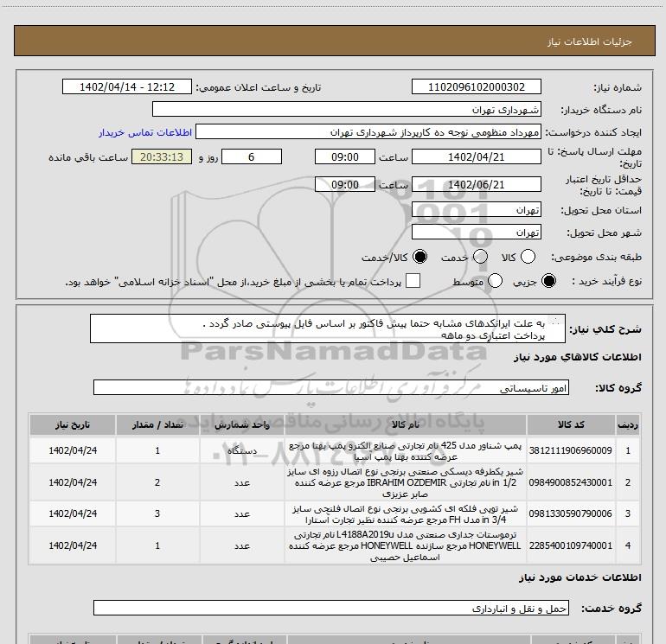666x644 pixels.
Task: Click the request creator field 'مهرداد منظومی'
Action: tap(368, 132)
